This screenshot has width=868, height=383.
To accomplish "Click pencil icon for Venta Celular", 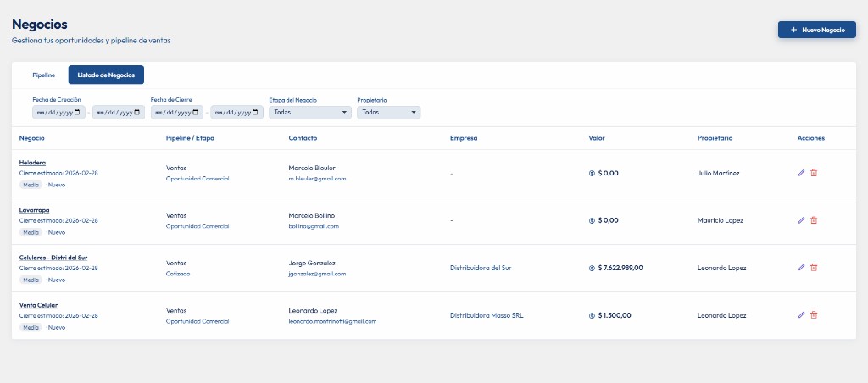I will coord(801,315).
